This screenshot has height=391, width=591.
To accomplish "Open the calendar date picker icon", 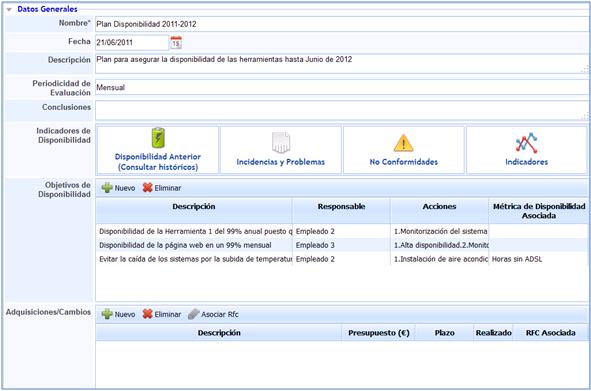I will point(176,42).
